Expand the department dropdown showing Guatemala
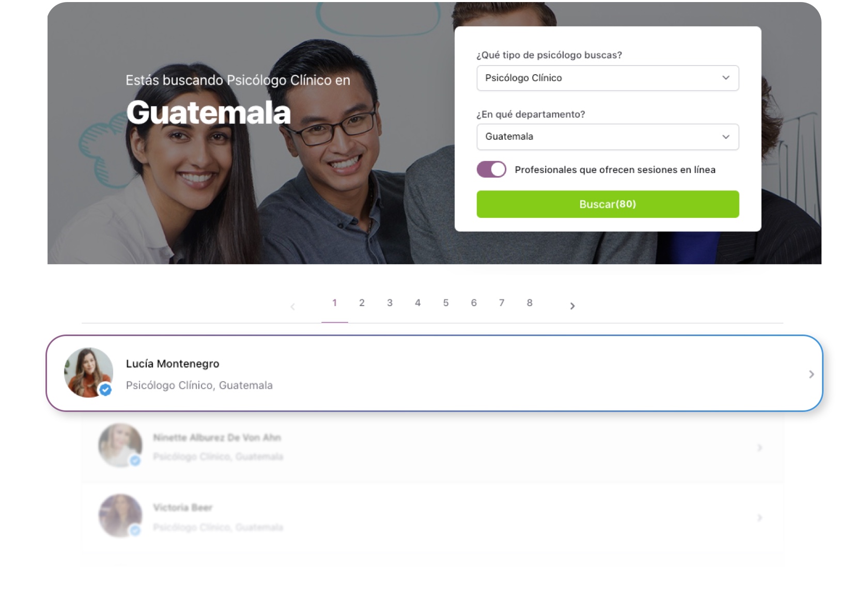 [x=608, y=137]
